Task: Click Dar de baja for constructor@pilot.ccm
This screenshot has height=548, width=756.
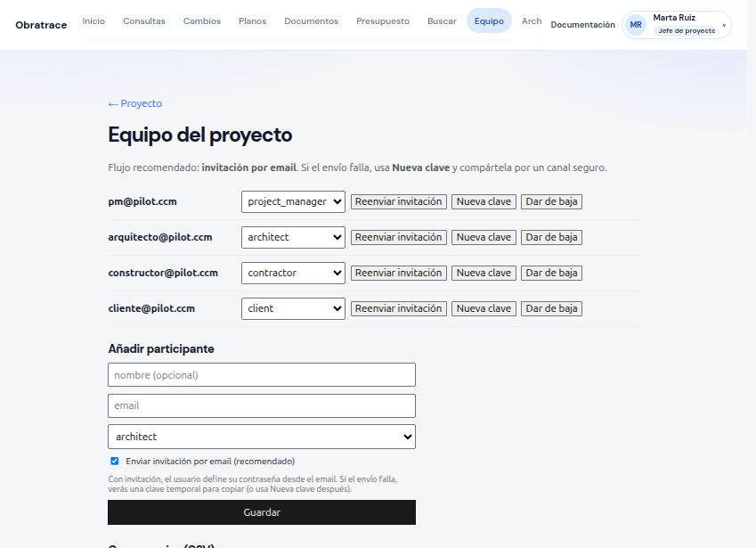Action: (x=551, y=273)
